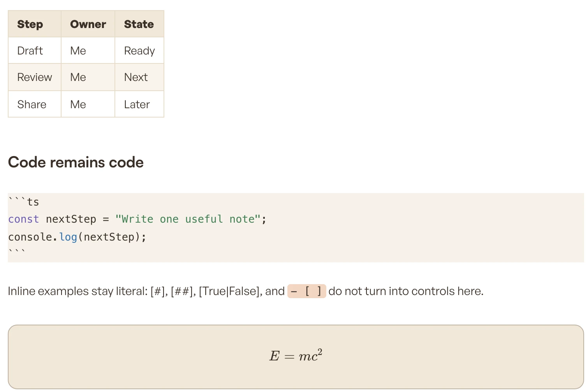Image resolution: width=588 pixels, height=390 pixels.
Task: Click the 'Step' table header
Action: pyautogui.click(x=35, y=24)
